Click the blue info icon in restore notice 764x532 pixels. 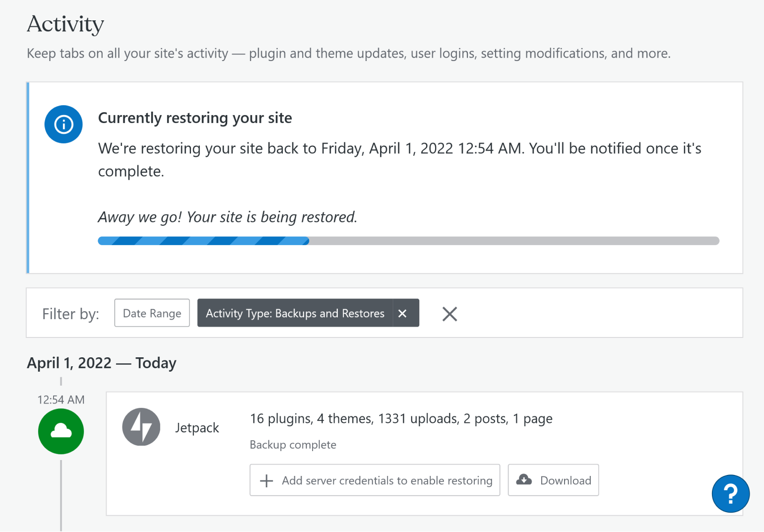64,124
